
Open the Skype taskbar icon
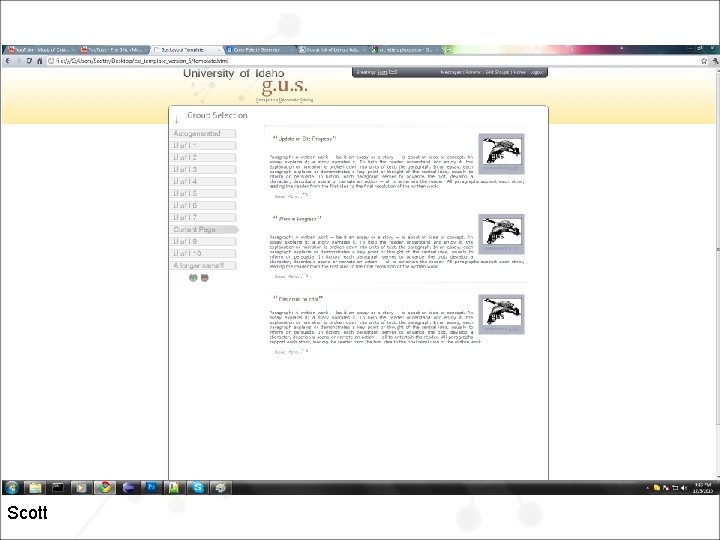point(198,487)
